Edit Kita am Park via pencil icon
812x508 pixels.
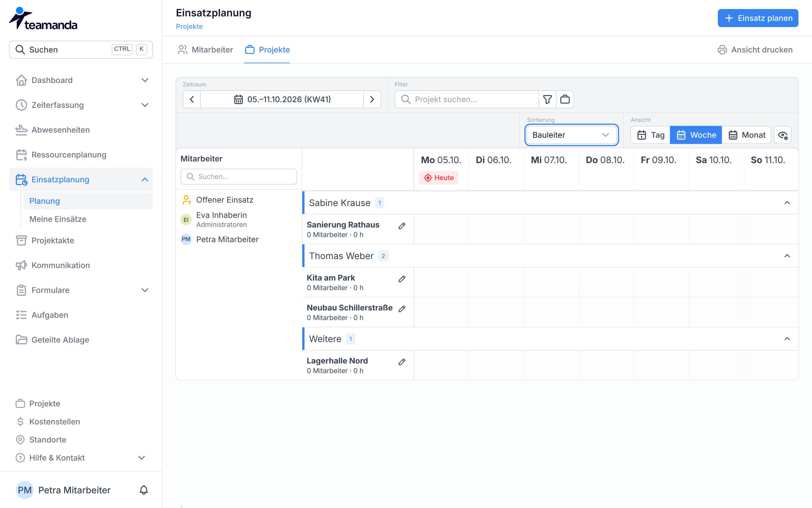click(402, 279)
